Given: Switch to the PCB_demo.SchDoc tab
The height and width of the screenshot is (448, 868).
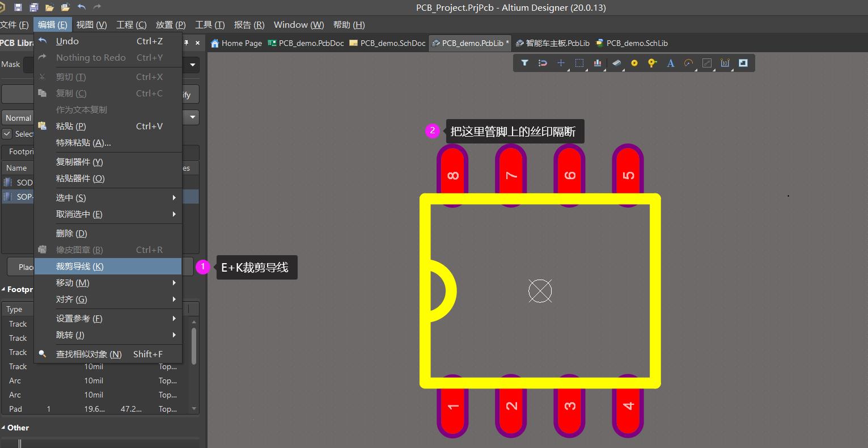Looking at the screenshot, I should [387, 43].
